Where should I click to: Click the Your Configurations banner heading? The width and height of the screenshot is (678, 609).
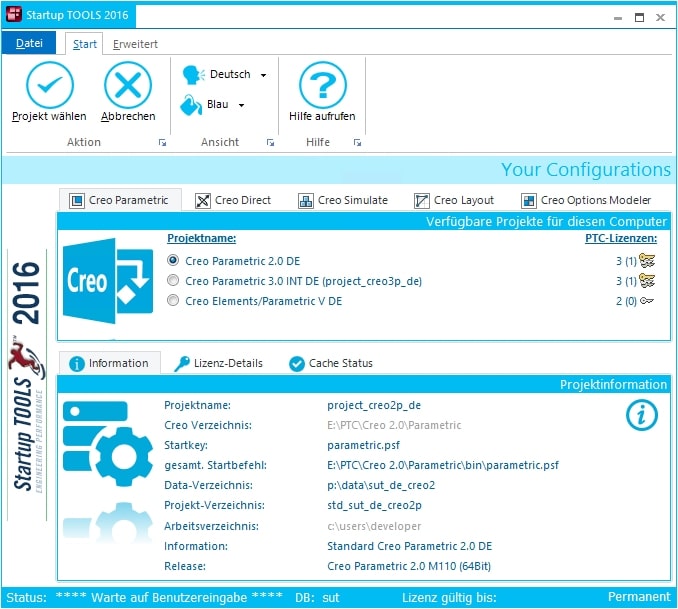tap(586, 170)
